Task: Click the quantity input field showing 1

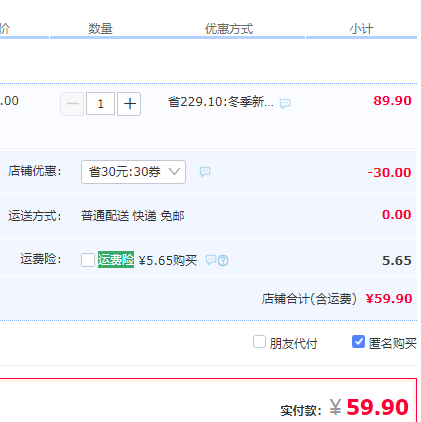Action: 100,104
